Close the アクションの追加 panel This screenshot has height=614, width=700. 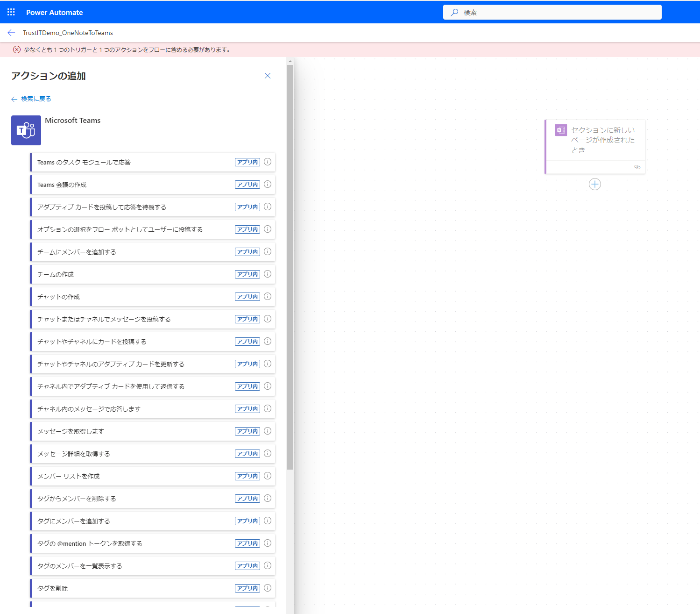[x=268, y=76]
